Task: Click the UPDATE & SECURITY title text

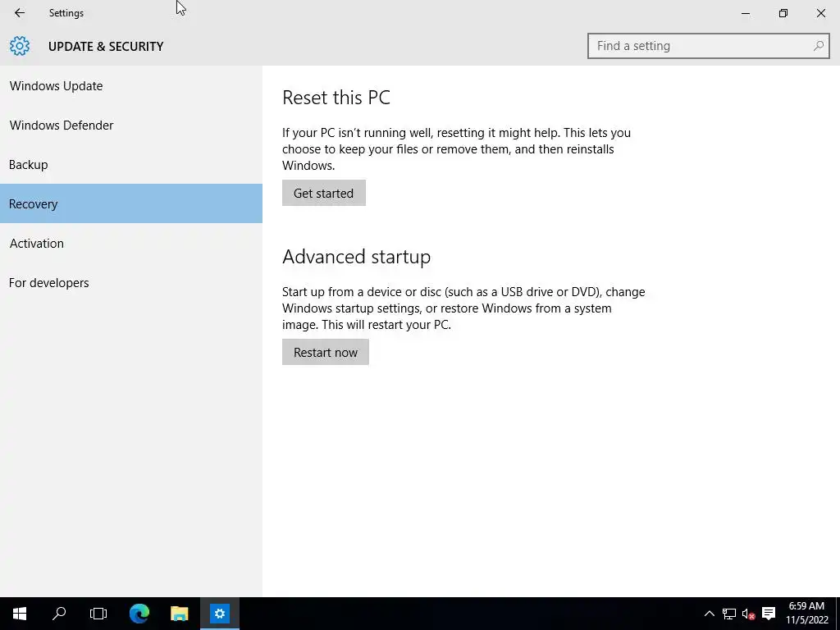Action: coord(106,47)
